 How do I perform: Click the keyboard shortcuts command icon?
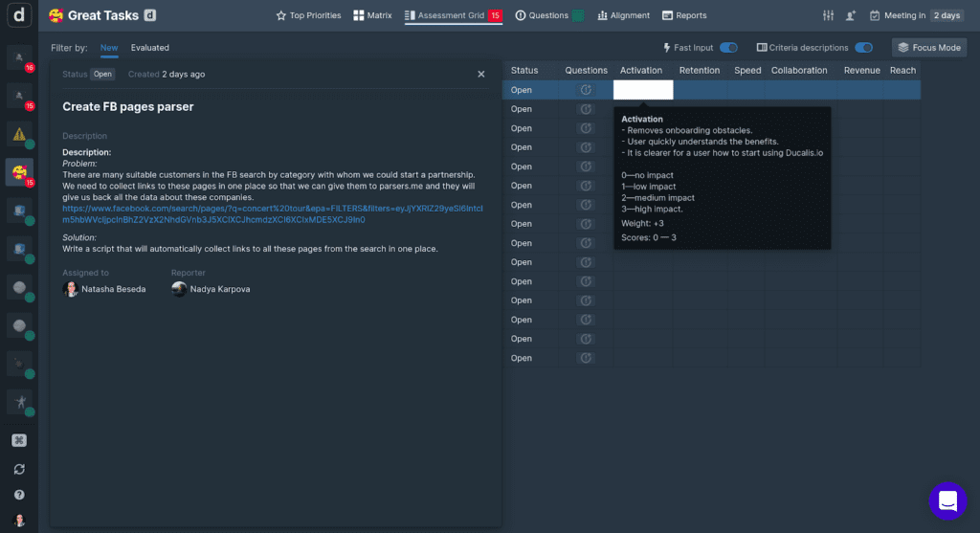pyautogui.click(x=18, y=440)
